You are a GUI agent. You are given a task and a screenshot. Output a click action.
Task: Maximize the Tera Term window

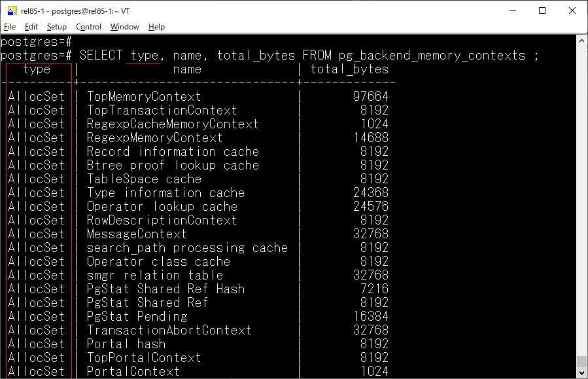coord(542,10)
